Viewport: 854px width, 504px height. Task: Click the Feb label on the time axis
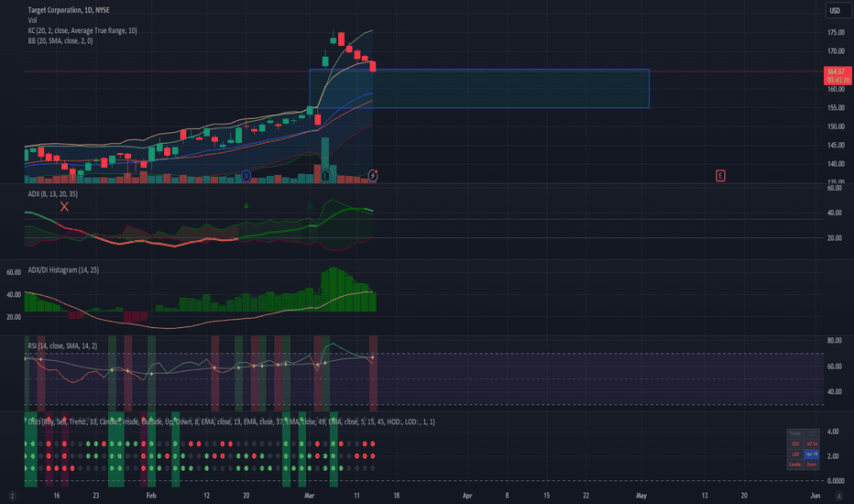[151, 496]
